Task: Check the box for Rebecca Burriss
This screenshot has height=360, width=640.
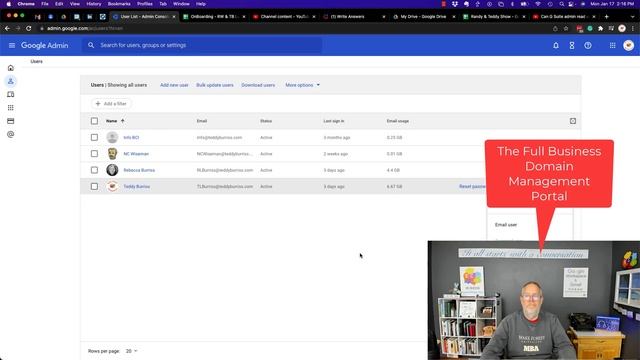Action: (94, 170)
